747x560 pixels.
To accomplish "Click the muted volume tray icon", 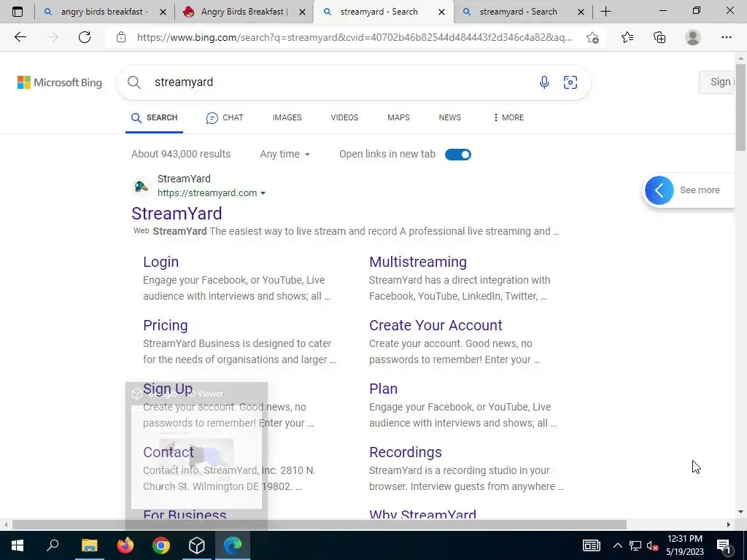I will pos(653,545).
